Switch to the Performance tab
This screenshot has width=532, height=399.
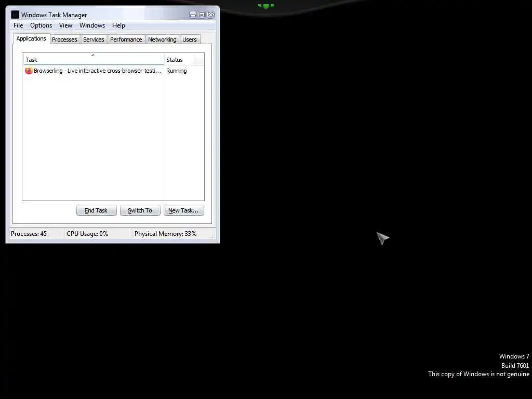126,39
